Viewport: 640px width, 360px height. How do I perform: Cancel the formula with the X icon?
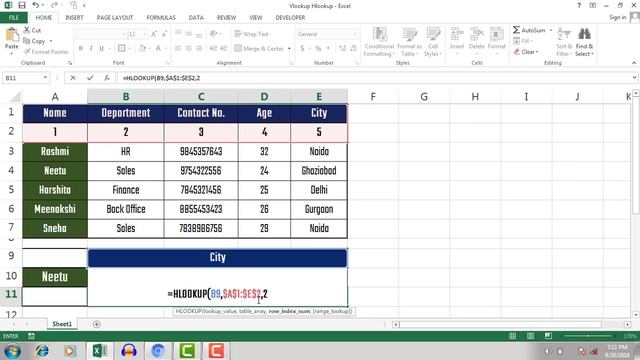(73, 78)
